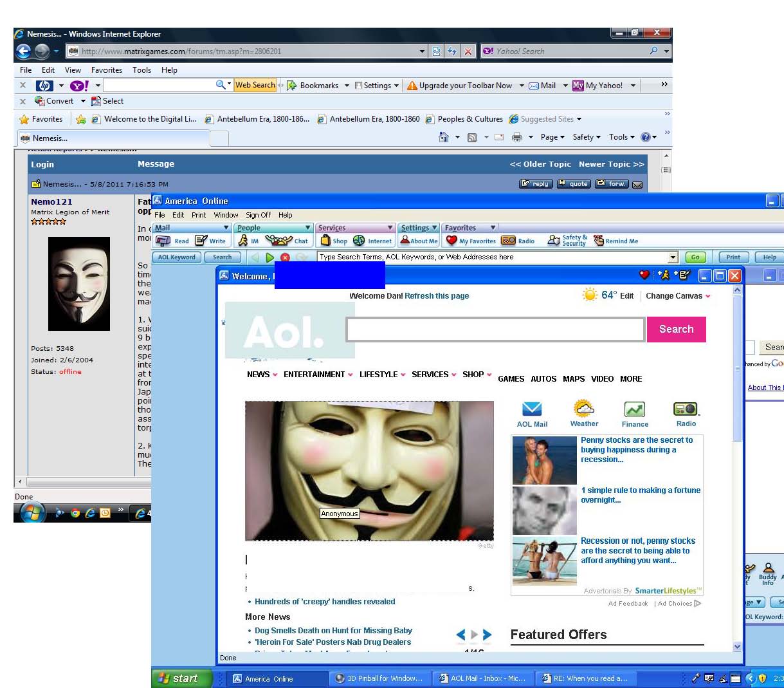Click the AOL homepage search field
The width and height of the screenshot is (784, 688).
coord(495,330)
